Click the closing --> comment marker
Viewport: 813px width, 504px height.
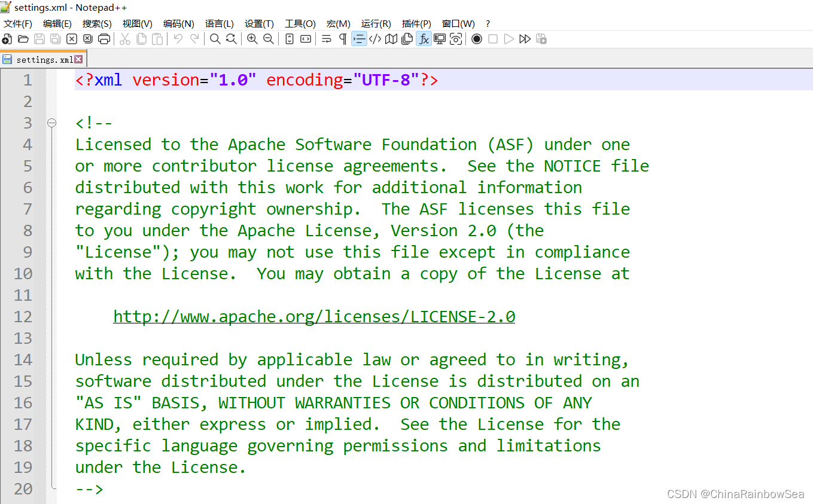click(x=89, y=489)
